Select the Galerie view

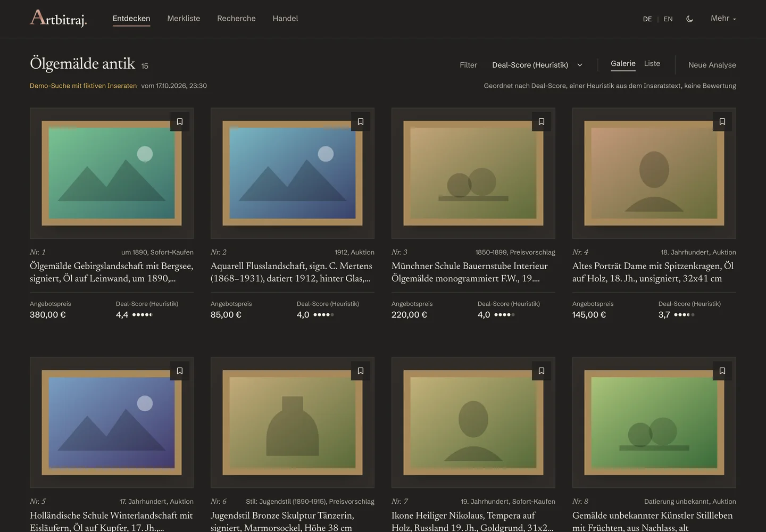[623, 63]
